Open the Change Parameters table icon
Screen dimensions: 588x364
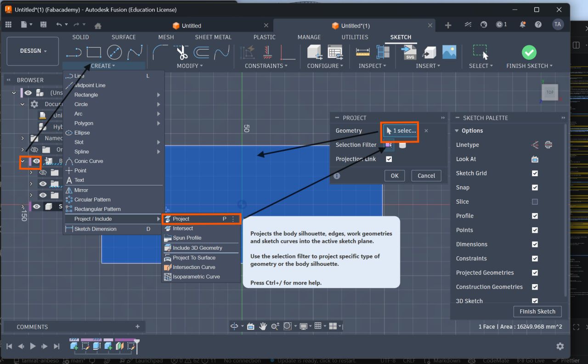[x=335, y=52]
